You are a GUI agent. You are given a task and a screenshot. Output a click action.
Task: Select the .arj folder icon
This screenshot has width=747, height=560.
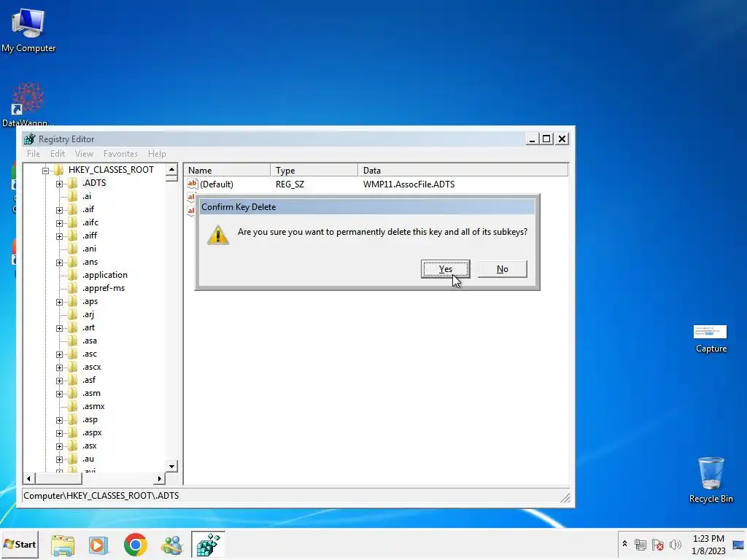point(73,314)
